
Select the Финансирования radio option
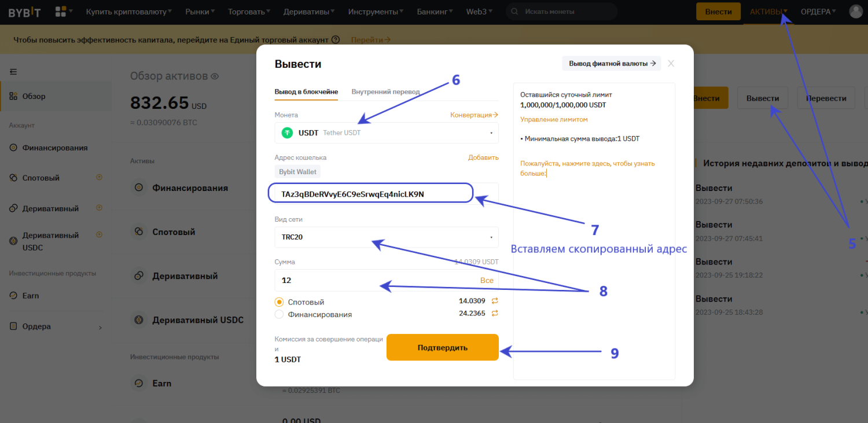click(x=279, y=314)
